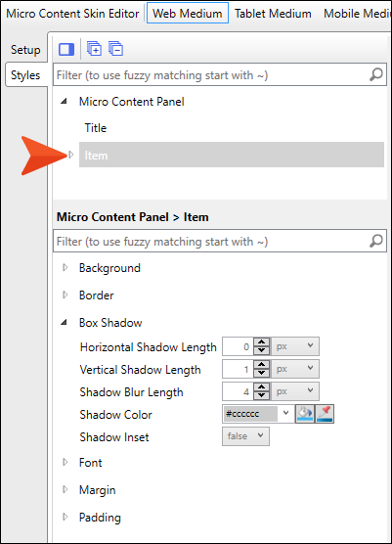Screen dimensions: 392x544
Task: Open the #cccccc Shadow Color dropdown
Action: [x=285, y=413]
